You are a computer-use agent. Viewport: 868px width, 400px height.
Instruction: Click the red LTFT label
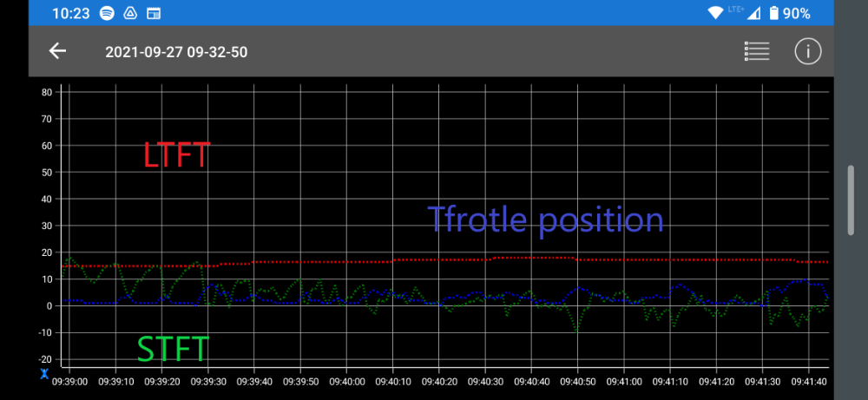tap(177, 155)
